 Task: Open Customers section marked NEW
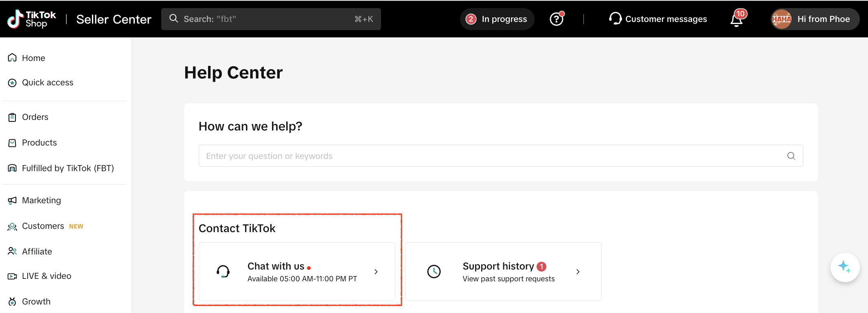click(x=43, y=226)
